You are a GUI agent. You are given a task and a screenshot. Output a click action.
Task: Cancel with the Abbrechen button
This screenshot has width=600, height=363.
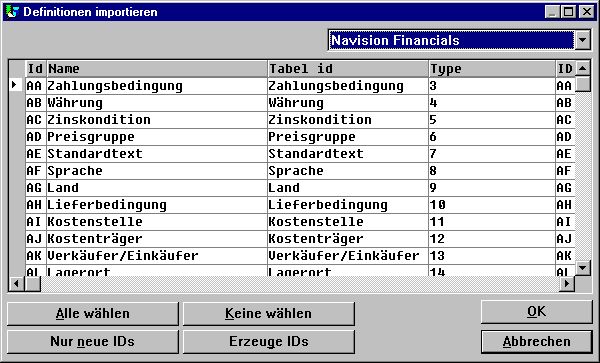point(536,342)
